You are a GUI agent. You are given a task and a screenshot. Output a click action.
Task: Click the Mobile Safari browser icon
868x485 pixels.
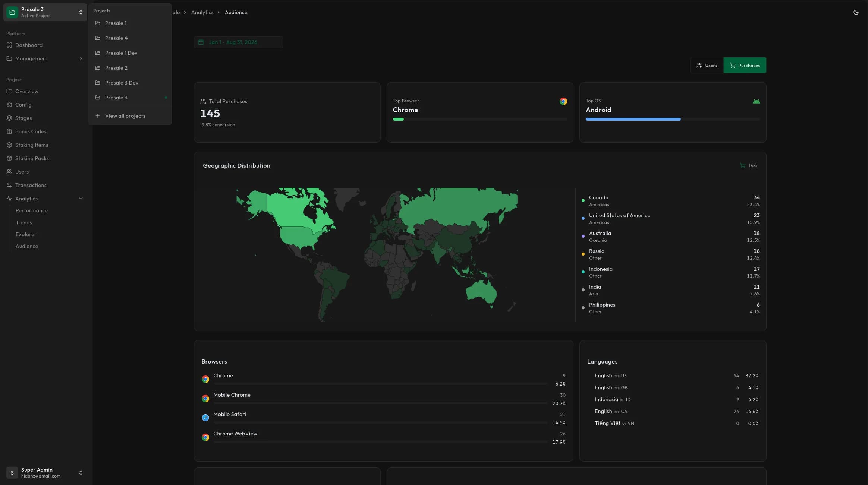[205, 418]
